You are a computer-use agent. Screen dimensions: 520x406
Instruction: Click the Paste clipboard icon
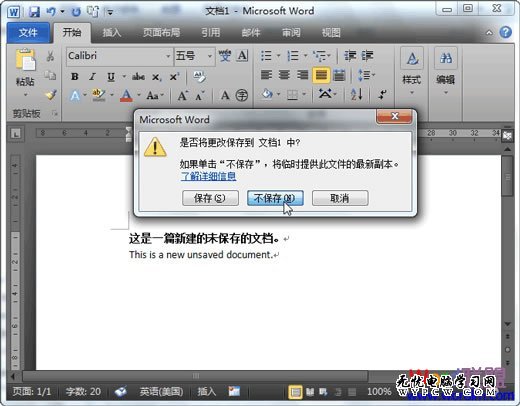coord(26,60)
